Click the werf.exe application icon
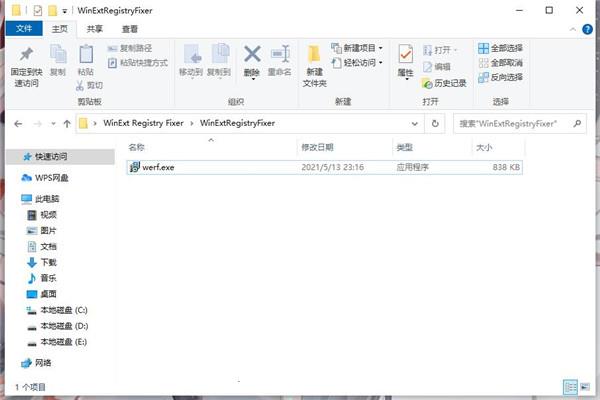 [134, 167]
